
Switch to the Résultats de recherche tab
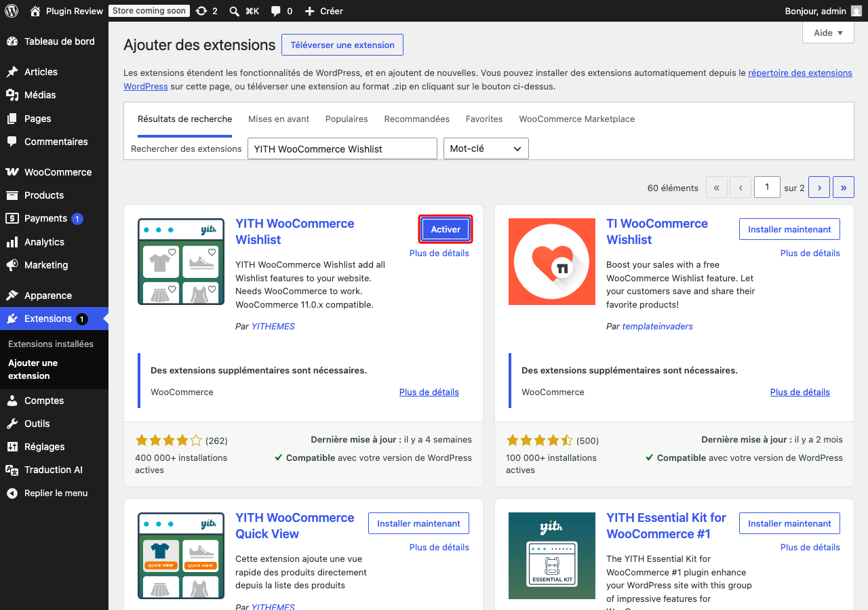pyautogui.click(x=184, y=119)
